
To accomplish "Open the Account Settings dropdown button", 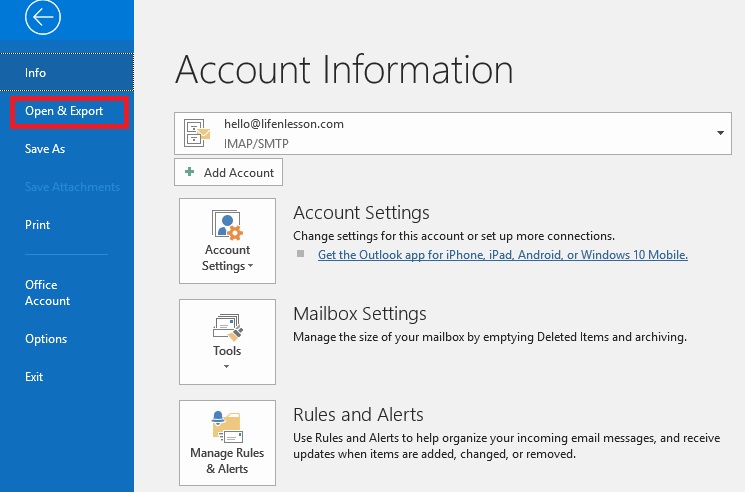I will 227,241.
